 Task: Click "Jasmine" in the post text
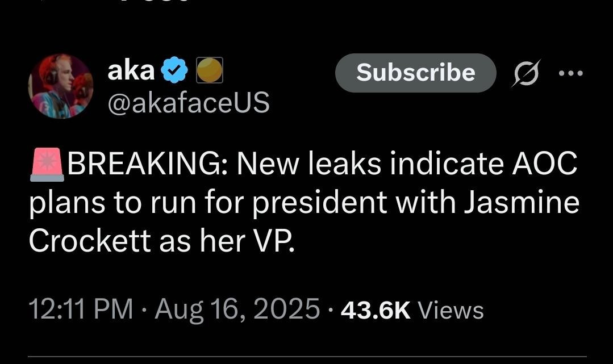tap(521, 203)
